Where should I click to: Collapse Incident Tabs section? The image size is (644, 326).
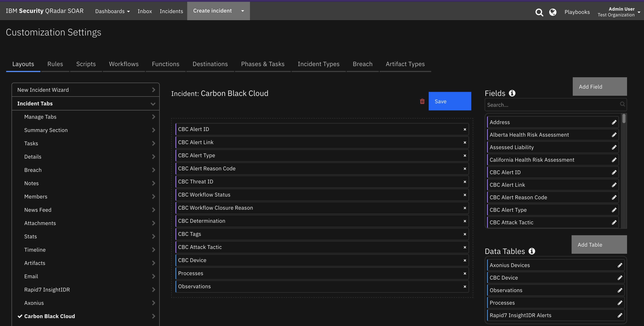point(86,104)
